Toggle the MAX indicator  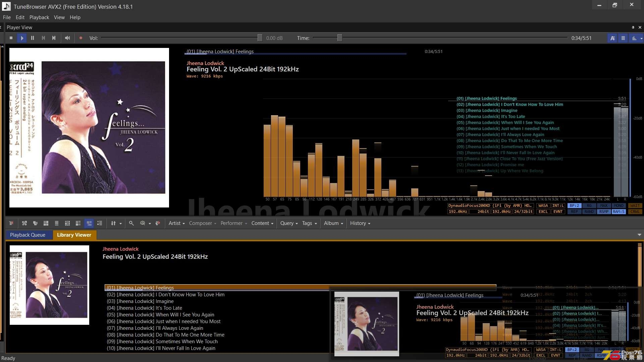(x=604, y=206)
